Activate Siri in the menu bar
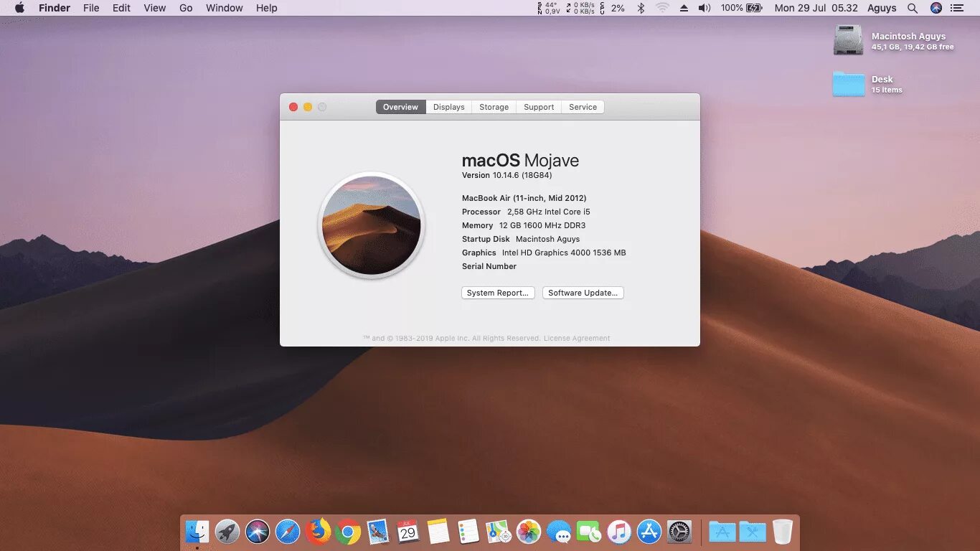 pos(936,8)
